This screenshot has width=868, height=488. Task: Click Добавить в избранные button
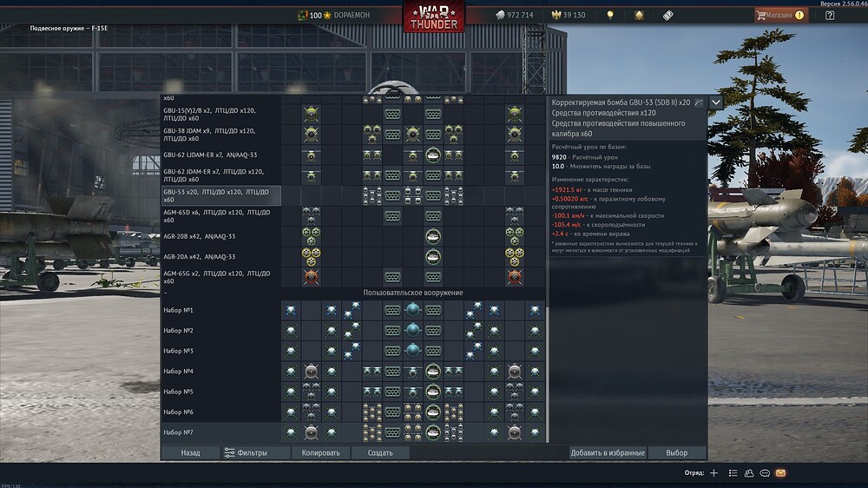point(608,452)
